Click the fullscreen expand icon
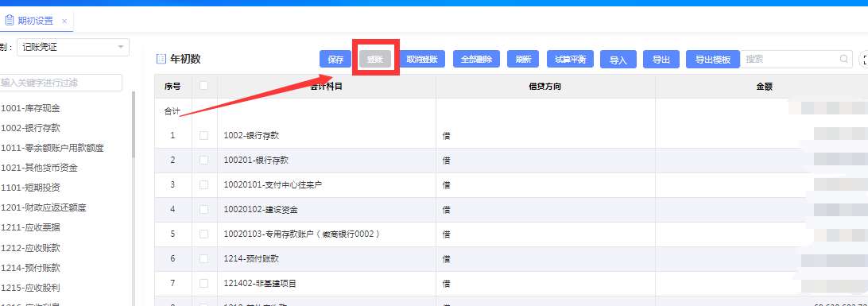Viewport: 868px width, 306px height. coord(863,59)
